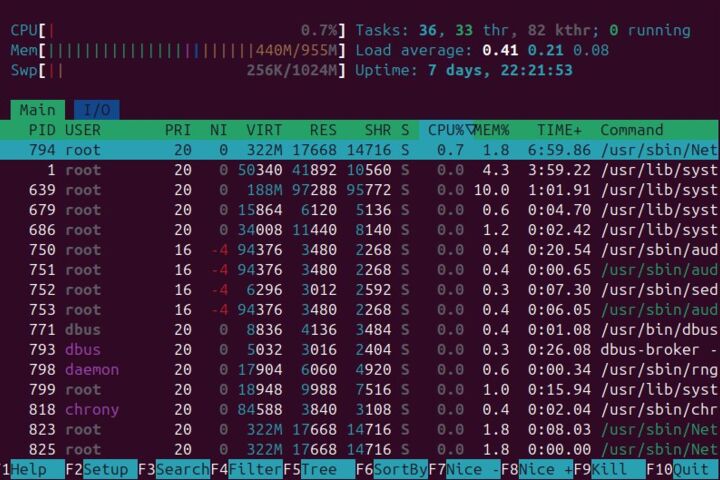The image size is (720, 480).
Task: Switch to the Main tab
Action: (37, 110)
